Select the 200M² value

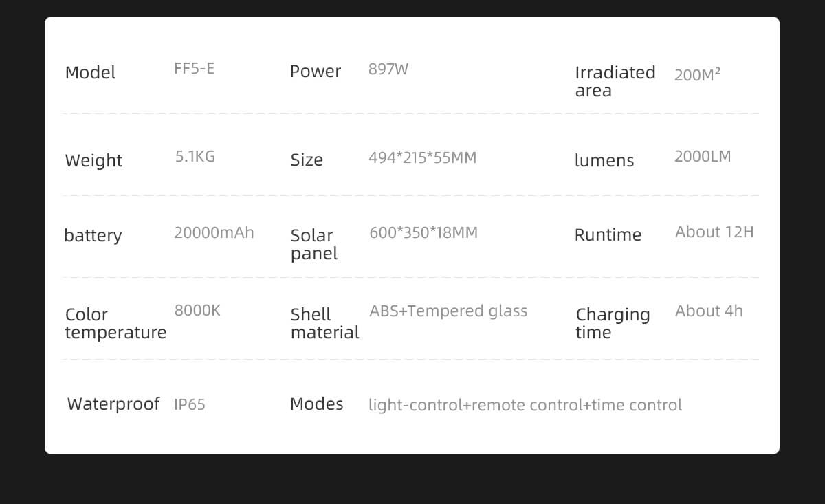coord(697,75)
